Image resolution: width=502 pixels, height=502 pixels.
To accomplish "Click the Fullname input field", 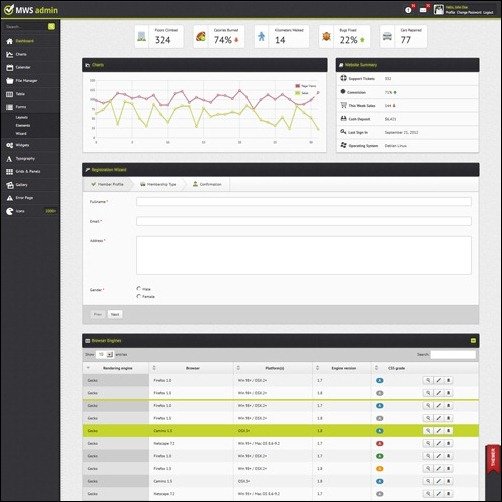I will (304, 202).
